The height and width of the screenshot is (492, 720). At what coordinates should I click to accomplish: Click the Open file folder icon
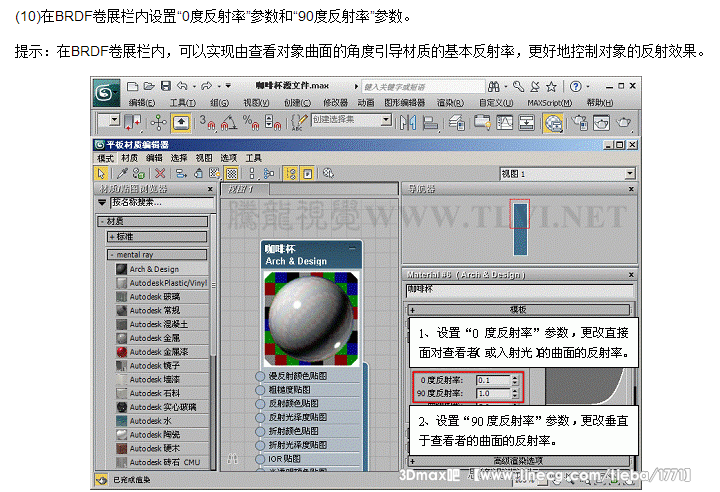coord(149,86)
